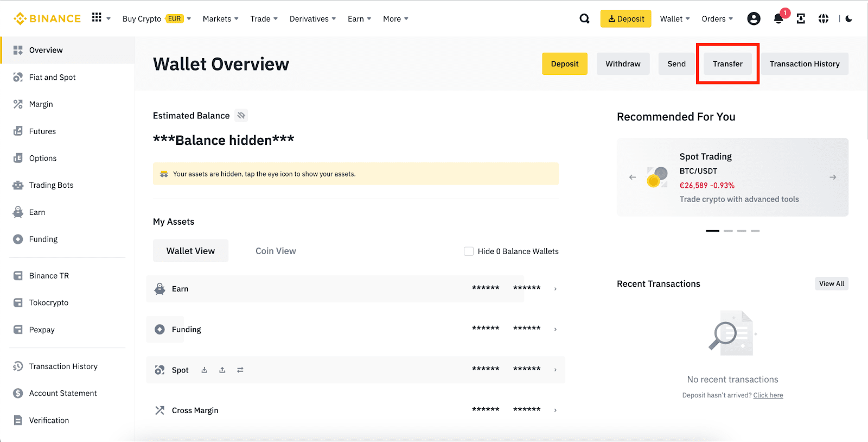Click the yellow Deposit button in header

[x=626, y=18]
